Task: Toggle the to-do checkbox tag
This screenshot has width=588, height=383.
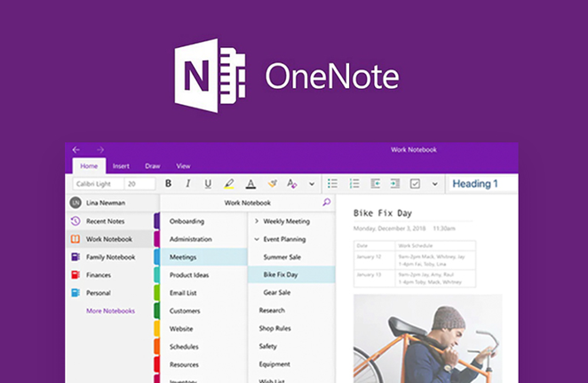Action: 415,184
